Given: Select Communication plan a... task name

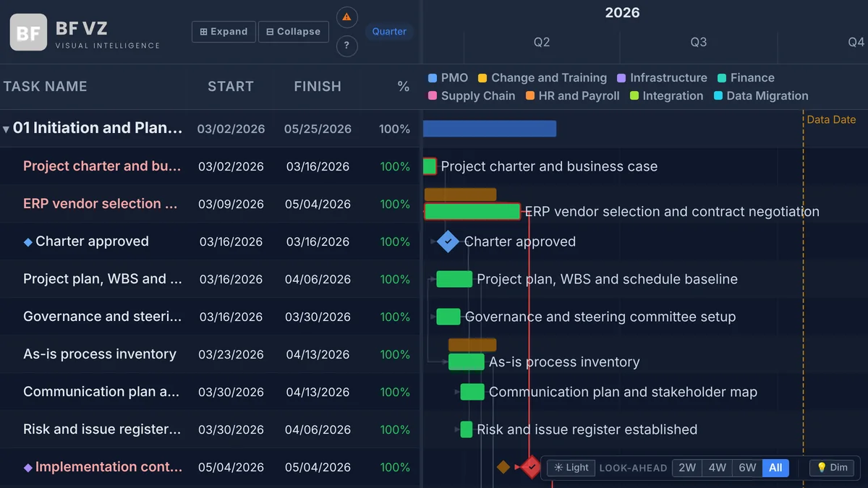Looking at the screenshot, I should coord(101,392).
